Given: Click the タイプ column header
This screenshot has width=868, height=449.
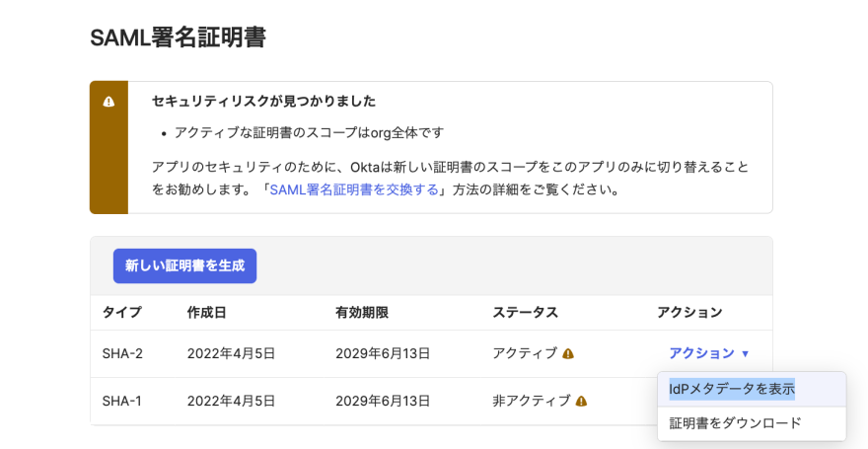Looking at the screenshot, I should coord(121,312).
